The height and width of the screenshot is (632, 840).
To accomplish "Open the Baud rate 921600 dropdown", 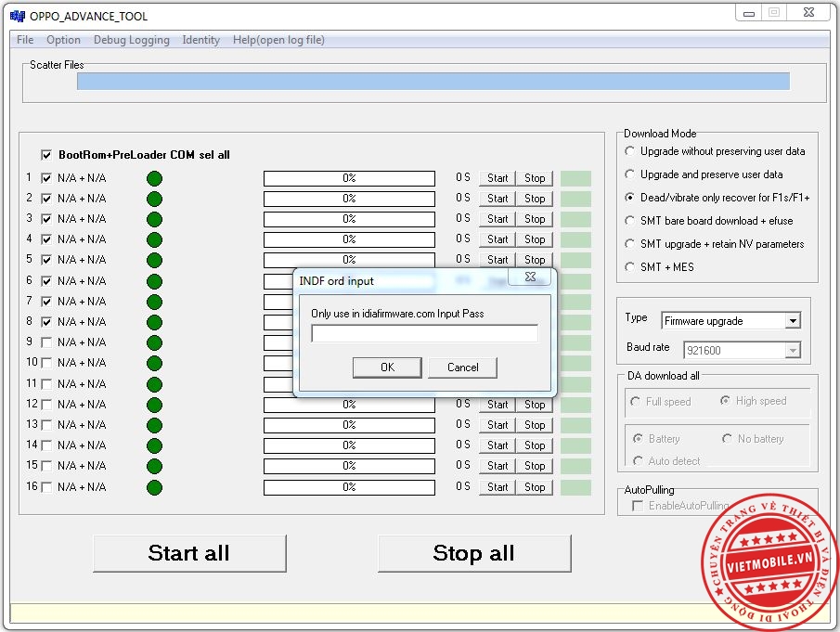I will pyautogui.click(x=793, y=350).
